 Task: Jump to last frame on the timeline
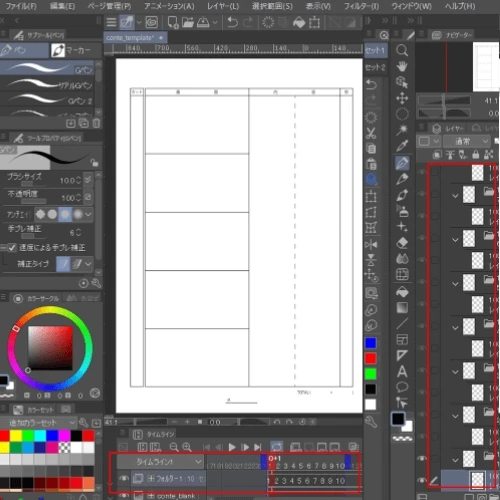point(258,447)
